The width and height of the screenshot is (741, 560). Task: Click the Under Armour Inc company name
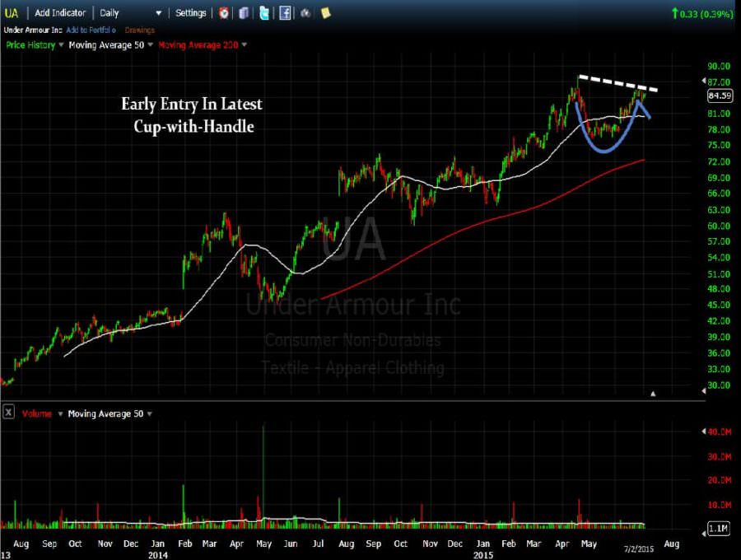pos(33,30)
